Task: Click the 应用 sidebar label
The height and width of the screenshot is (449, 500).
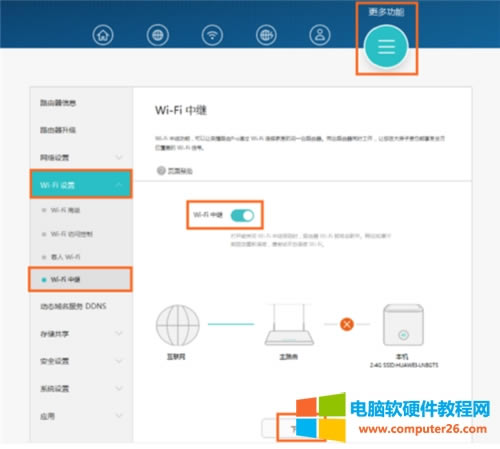Action: pyautogui.click(x=47, y=416)
